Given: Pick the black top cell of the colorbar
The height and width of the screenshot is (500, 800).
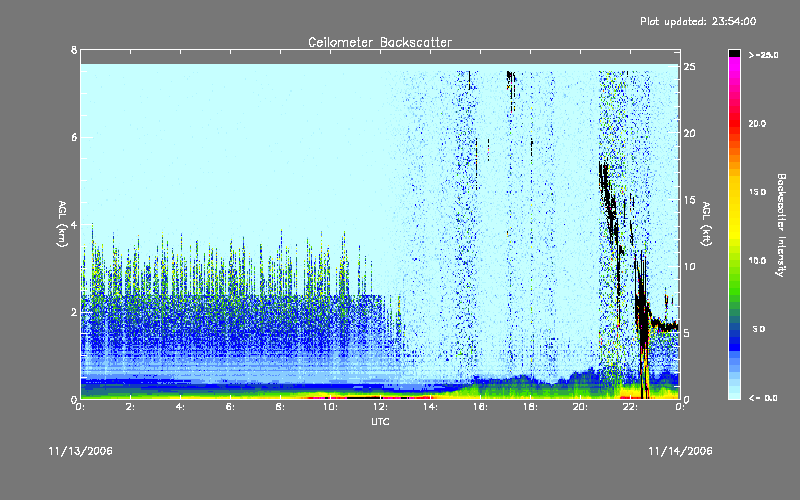Looking at the screenshot, I should 734,53.
